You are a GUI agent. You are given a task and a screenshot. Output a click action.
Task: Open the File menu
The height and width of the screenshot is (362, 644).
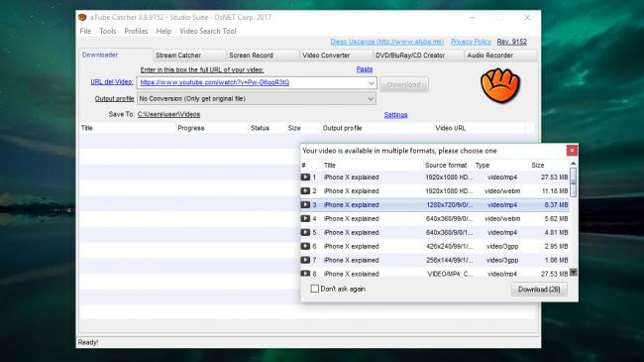pyautogui.click(x=85, y=31)
